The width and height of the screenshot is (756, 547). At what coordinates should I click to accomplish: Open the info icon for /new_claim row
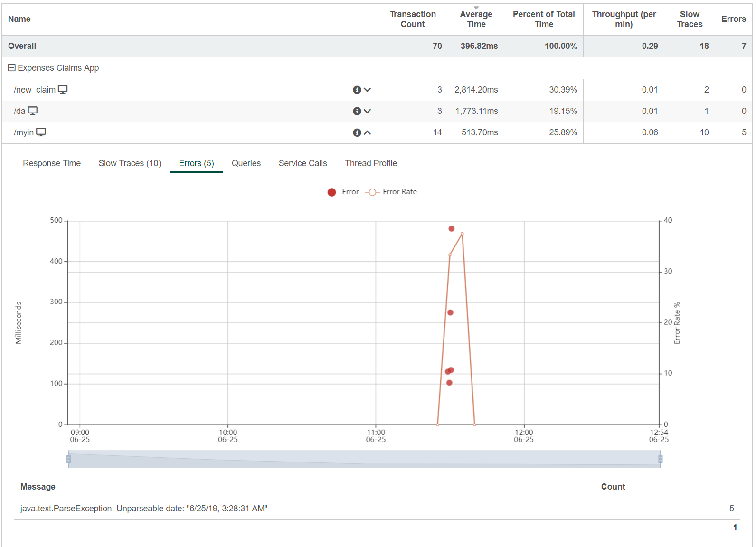point(357,90)
